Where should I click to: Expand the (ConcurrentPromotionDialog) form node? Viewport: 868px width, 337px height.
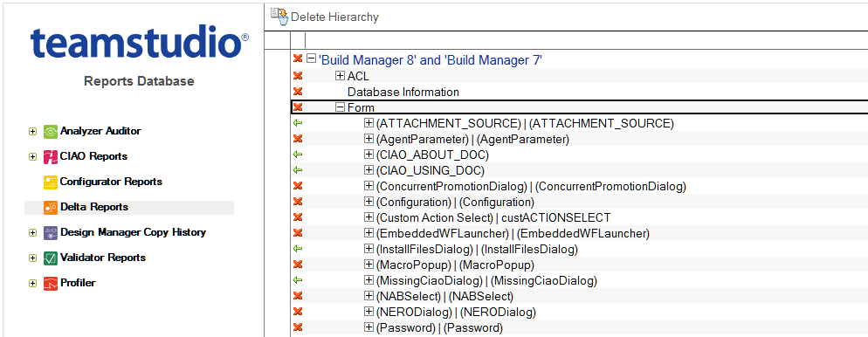coord(369,185)
